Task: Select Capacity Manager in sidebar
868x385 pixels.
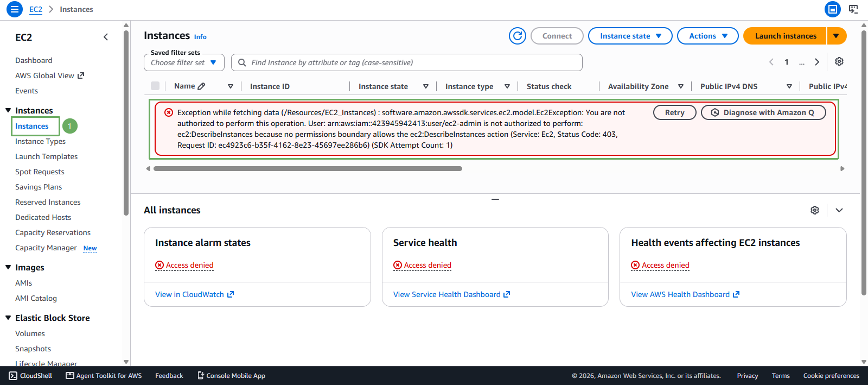Action: tap(46, 248)
